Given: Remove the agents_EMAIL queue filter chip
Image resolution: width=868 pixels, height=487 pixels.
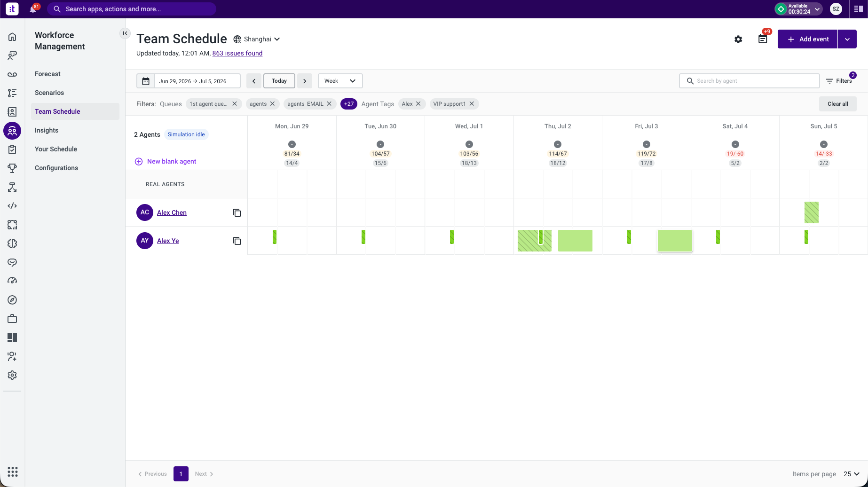Looking at the screenshot, I should pos(329,104).
